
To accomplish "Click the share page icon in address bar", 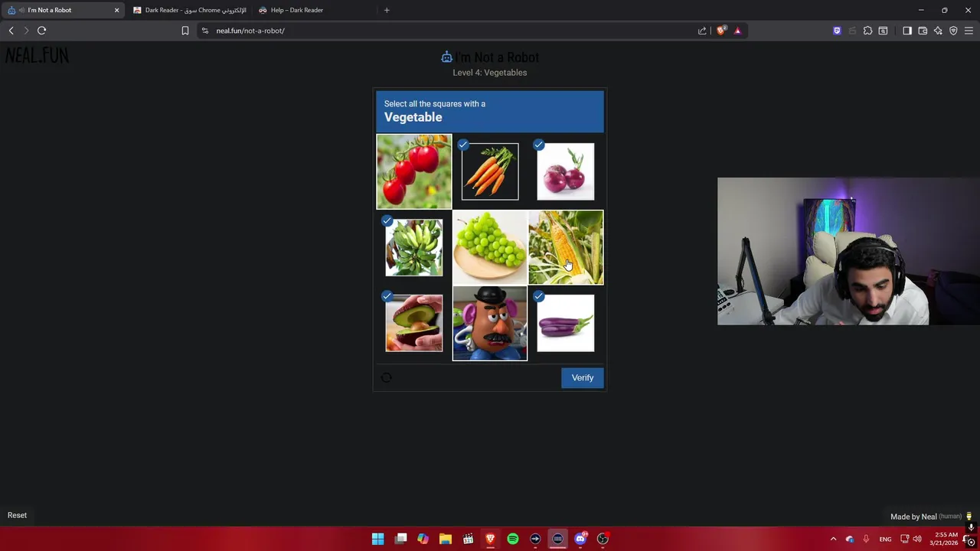I will pos(702,31).
